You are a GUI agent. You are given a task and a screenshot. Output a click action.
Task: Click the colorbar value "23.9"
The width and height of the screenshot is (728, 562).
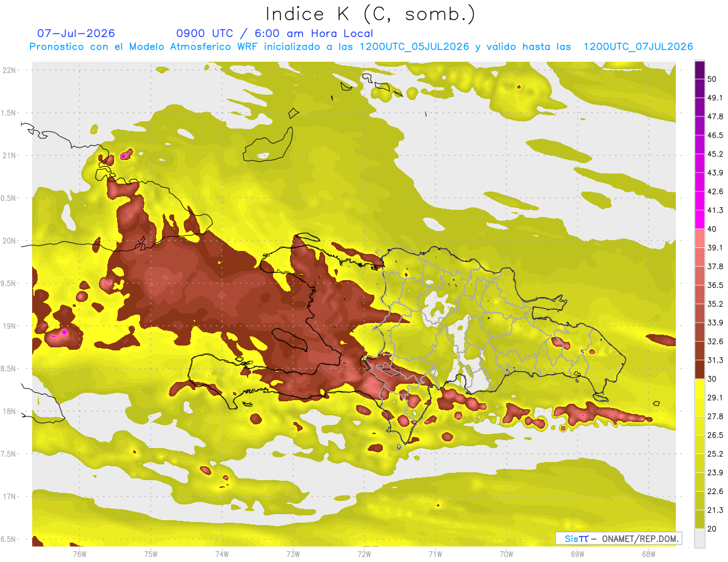(715, 473)
